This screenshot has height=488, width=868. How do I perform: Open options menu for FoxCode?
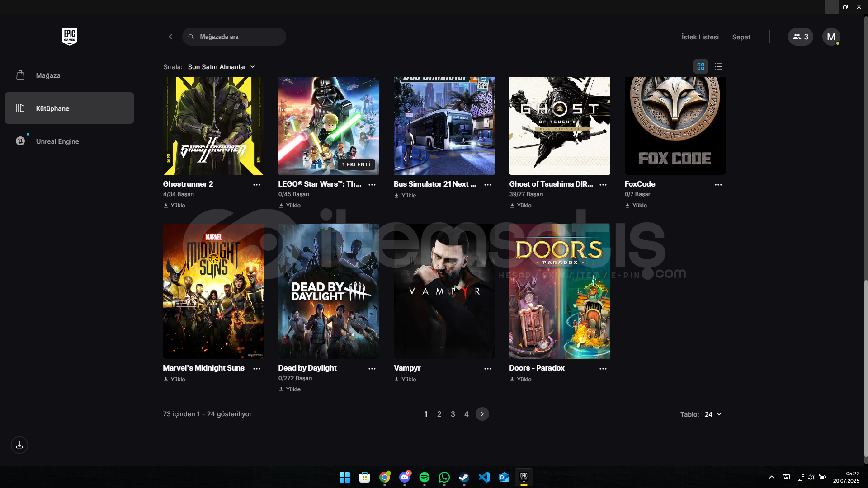click(x=718, y=185)
